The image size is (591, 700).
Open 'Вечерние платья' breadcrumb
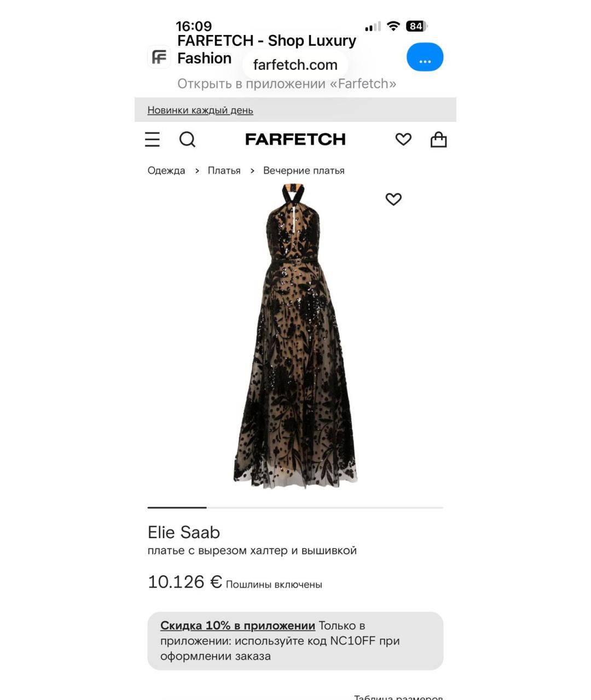pyautogui.click(x=304, y=171)
